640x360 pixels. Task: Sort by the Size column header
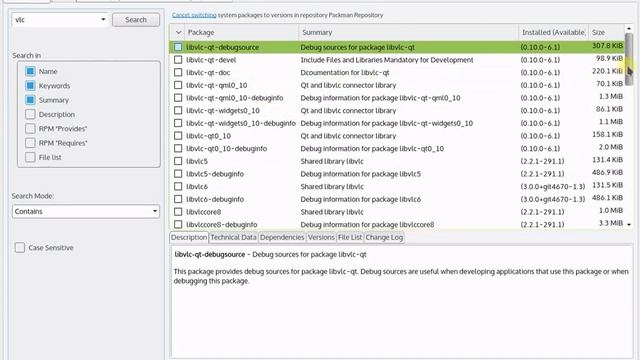[x=606, y=32]
